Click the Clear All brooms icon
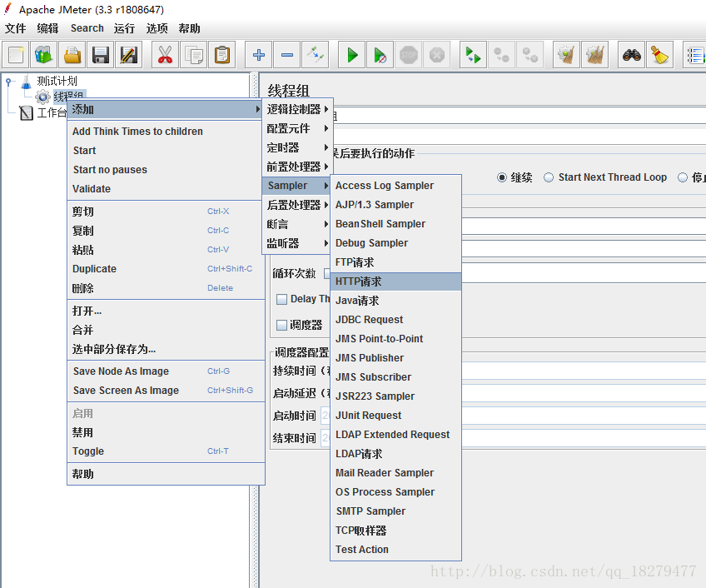This screenshot has height=588, width=706. pyautogui.click(x=594, y=55)
